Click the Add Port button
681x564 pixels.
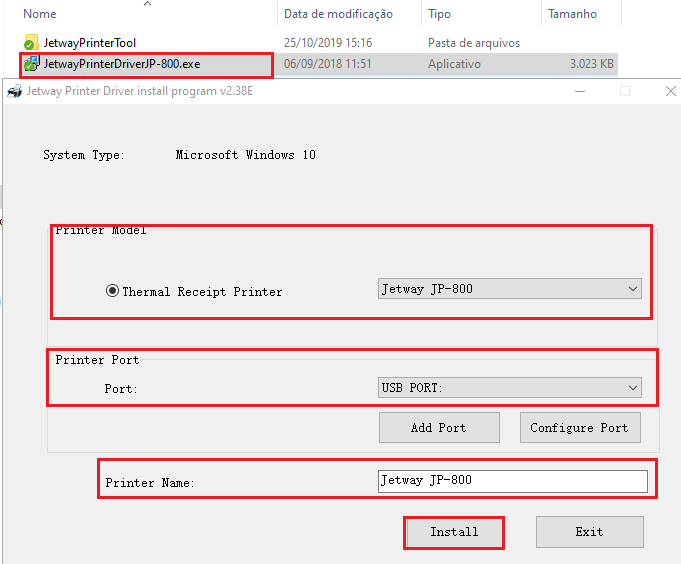(439, 428)
